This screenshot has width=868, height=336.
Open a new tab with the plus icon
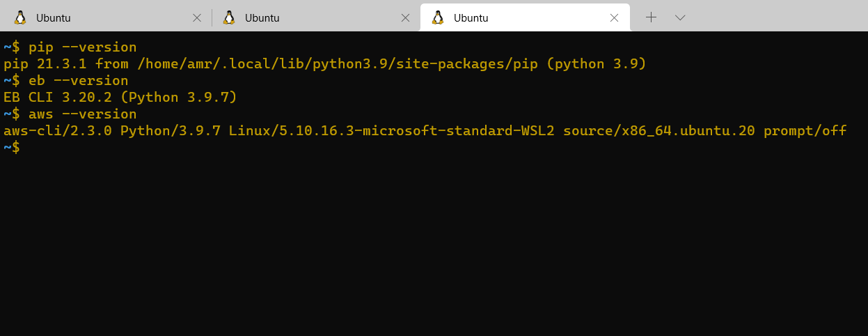tap(651, 17)
